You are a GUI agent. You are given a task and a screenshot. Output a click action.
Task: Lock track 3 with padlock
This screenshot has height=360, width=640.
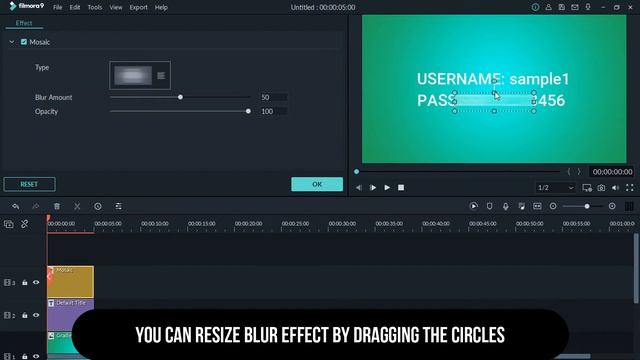point(24,282)
